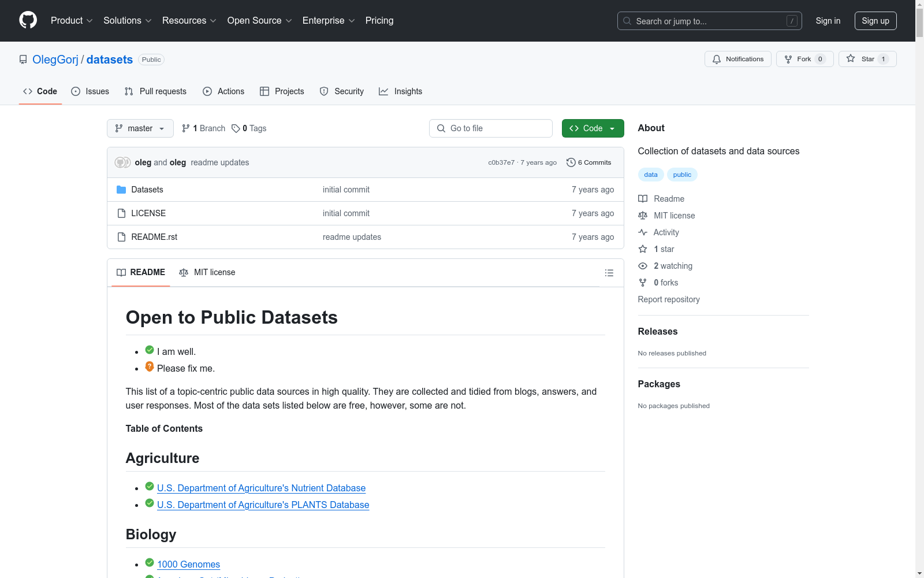Select the MIT license tab in file viewer
The width and height of the screenshot is (924, 578).
[x=207, y=272]
